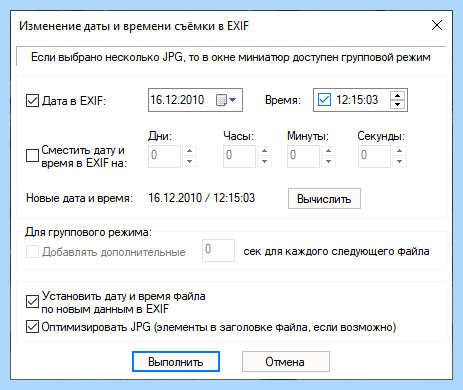Decrement the Часы spinner down arrow
The height and width of the screenshot is (390, 463).
pyautogui.click(x=264, y=162)
